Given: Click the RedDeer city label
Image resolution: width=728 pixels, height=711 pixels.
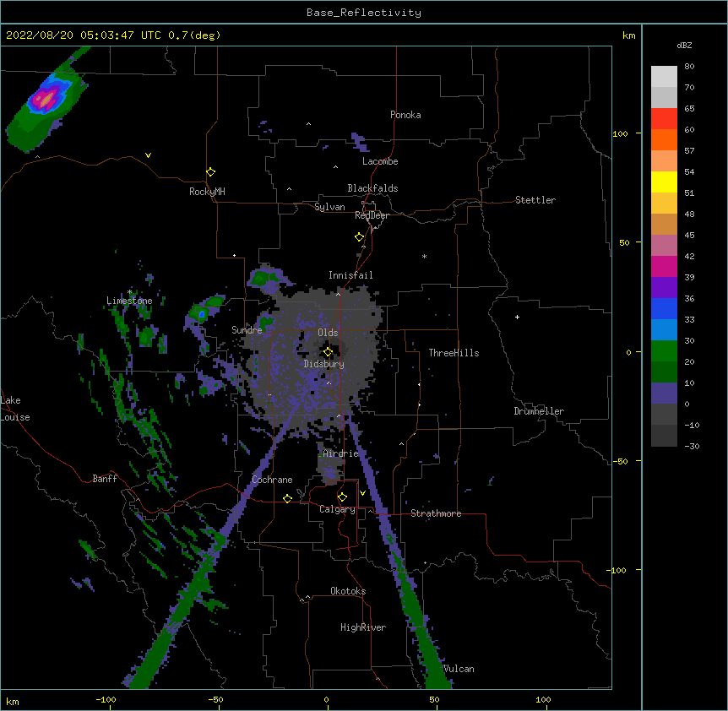Looking at the screenshot, I should pyautogui.click(x=372, y=215).
